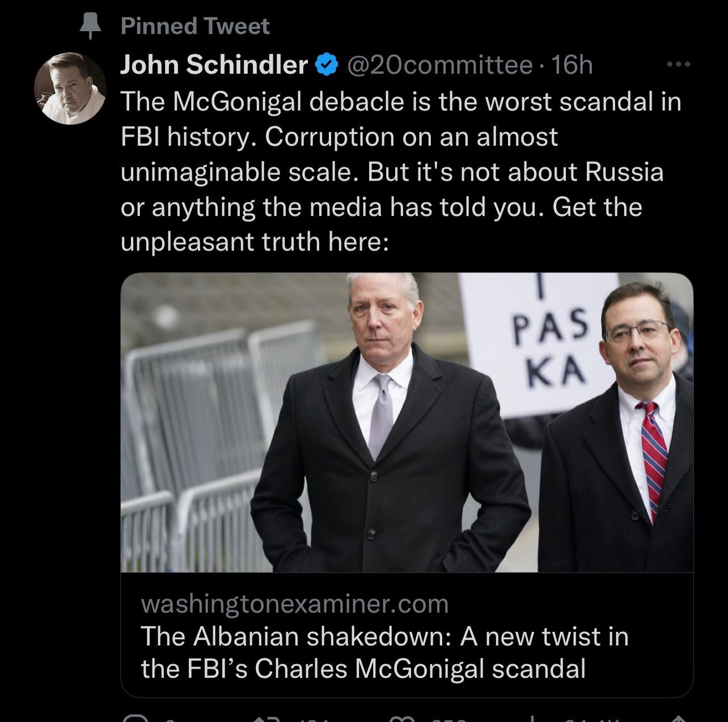Click the John Schindler display name
Viewport: 728px width, 722px height.
214,65
